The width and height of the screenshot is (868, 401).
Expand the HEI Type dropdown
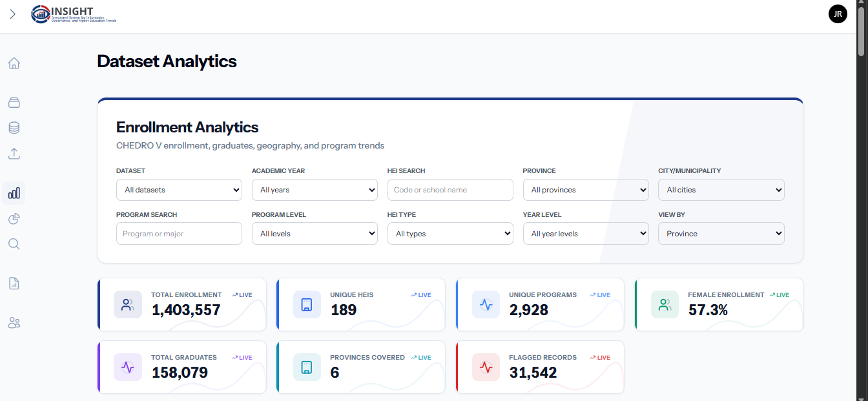click(450, 234)
